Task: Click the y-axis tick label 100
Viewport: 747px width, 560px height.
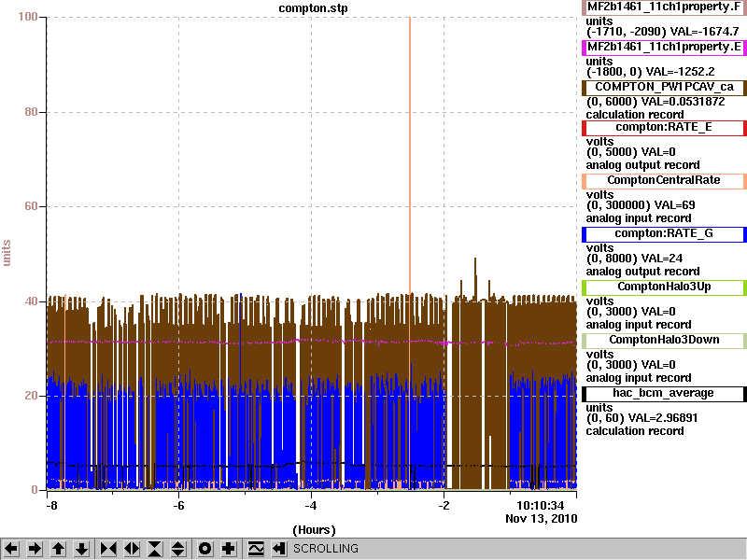Action: (x=28, y=17)
